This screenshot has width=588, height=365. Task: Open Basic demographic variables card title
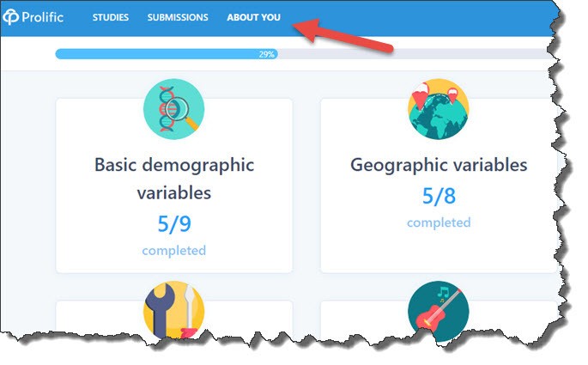click(174, 179)
